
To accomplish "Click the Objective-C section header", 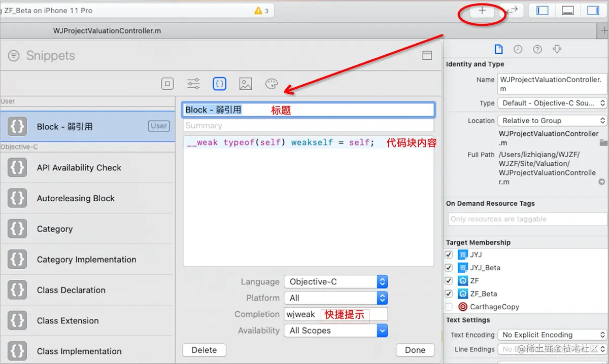I will pyautogui.click(x=19, y=147).
